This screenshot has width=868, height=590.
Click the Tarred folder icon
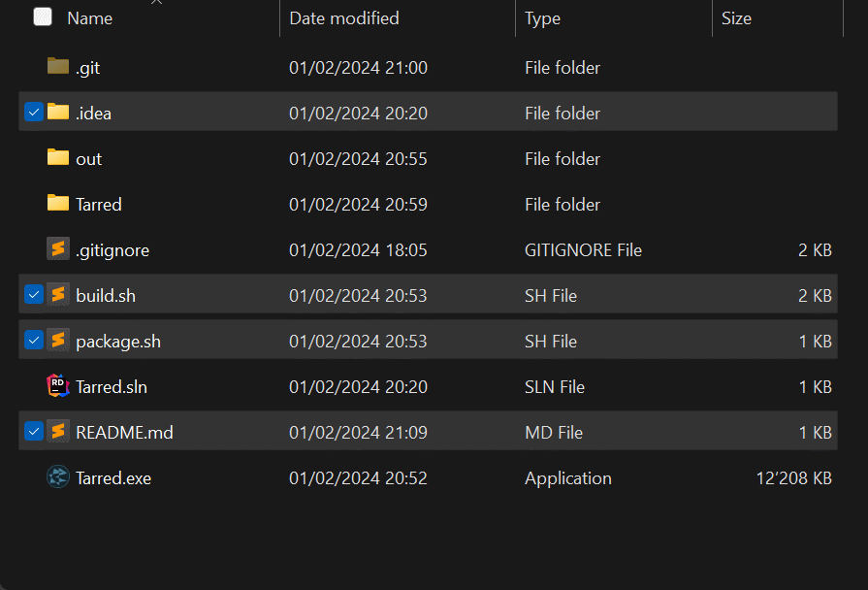point(59,204)
